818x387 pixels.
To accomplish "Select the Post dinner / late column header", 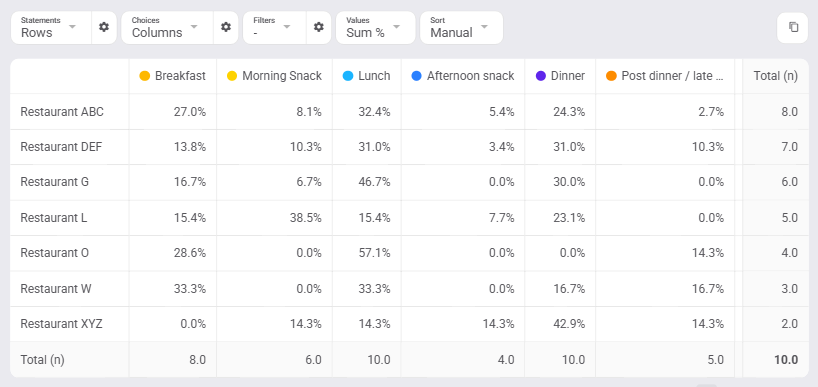I will pos(665,76).
